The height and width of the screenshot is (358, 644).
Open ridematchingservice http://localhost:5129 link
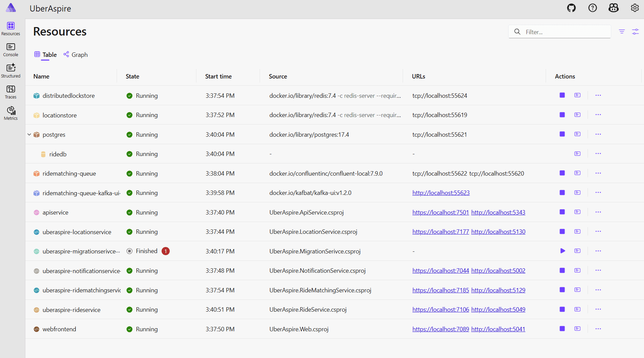click(498, 290)
